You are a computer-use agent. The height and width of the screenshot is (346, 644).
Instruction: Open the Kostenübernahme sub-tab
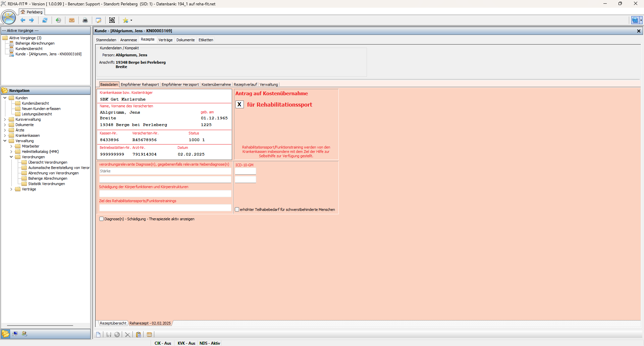[216, 84]
